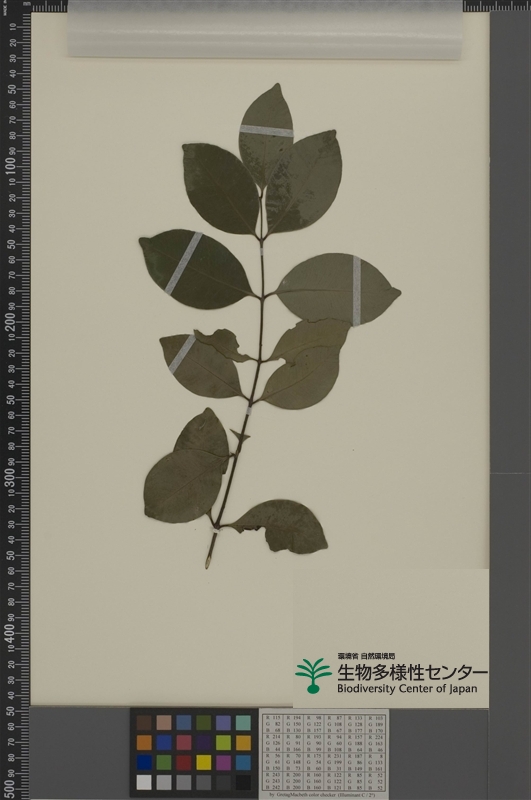Click the RGB values reference table
Screen dimensions: 531x800
pyautogui.click(x=324, y=754)
